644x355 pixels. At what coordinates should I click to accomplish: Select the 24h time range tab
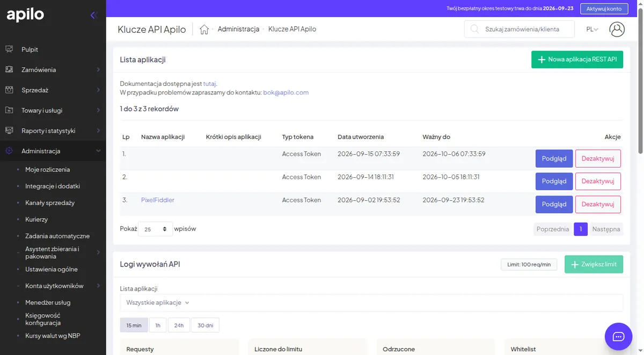[179, 325]
